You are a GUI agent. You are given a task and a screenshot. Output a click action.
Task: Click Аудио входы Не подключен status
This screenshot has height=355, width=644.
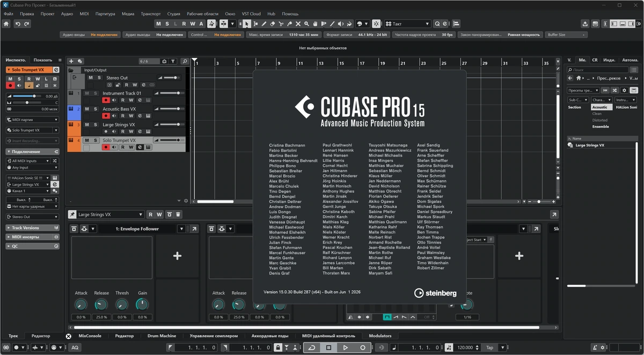90,34
